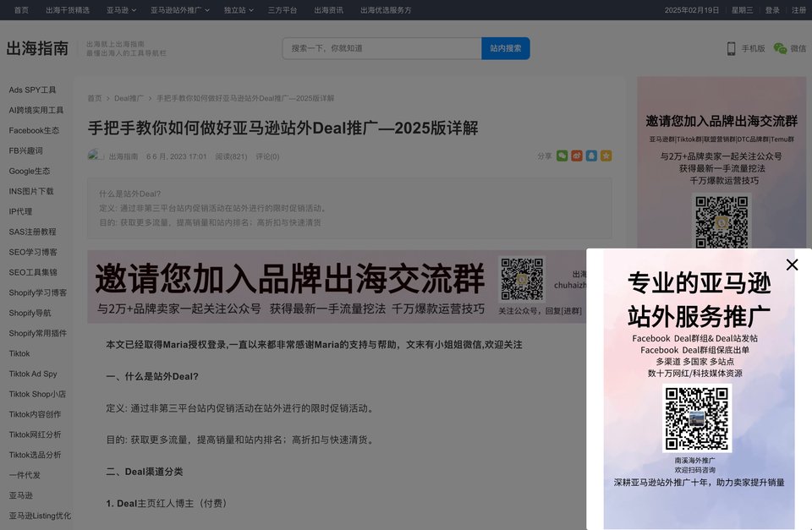Open Shopify常用插件 in the sidebar
The image size is (812, 530).
pos(38,333)
